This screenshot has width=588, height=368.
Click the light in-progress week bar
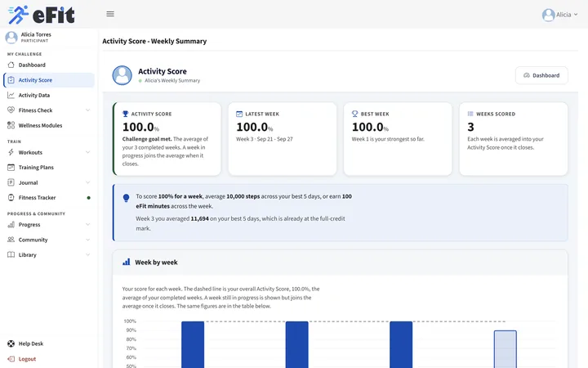(506, 349)
